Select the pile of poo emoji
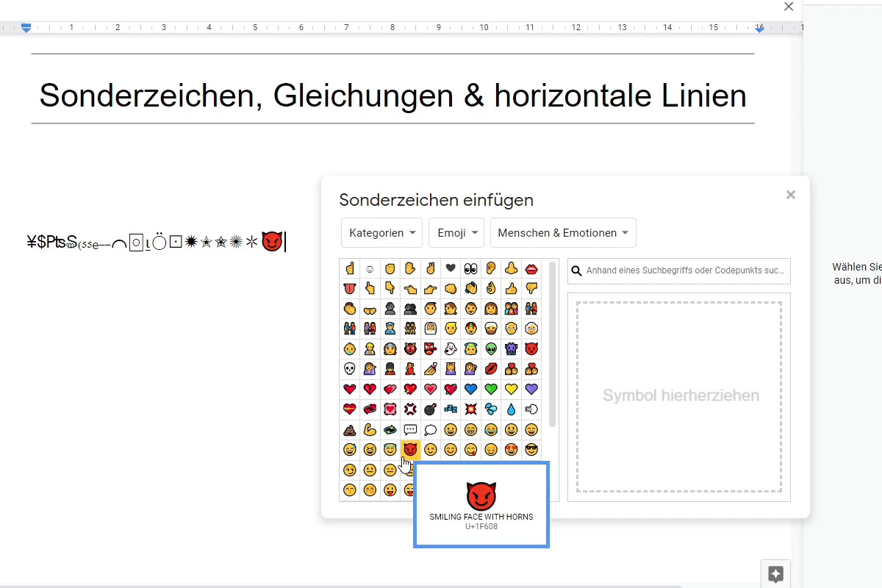 point(349,429)
